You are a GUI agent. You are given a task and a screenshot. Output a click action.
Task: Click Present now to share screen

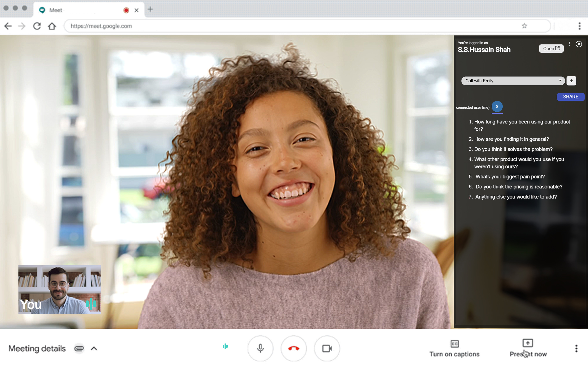tap(528, 349)
